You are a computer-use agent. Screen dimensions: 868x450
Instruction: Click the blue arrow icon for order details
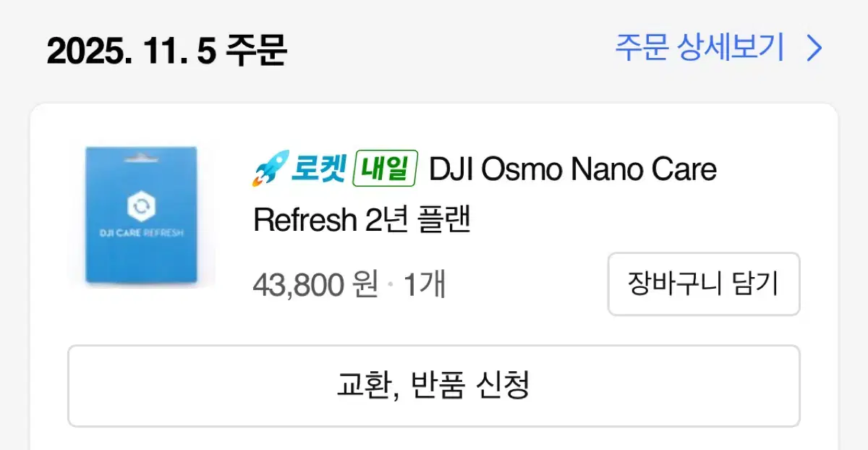coord(813,48)
